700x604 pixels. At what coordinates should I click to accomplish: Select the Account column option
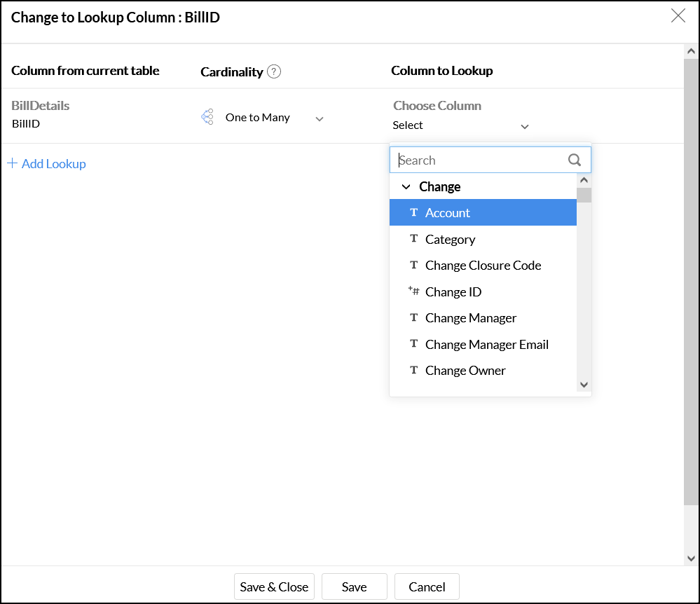point(448,213)
